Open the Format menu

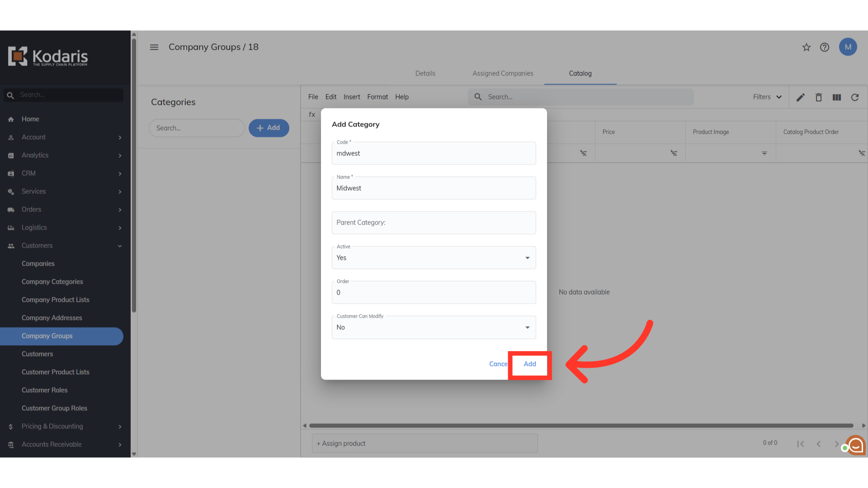click(377, 97)
